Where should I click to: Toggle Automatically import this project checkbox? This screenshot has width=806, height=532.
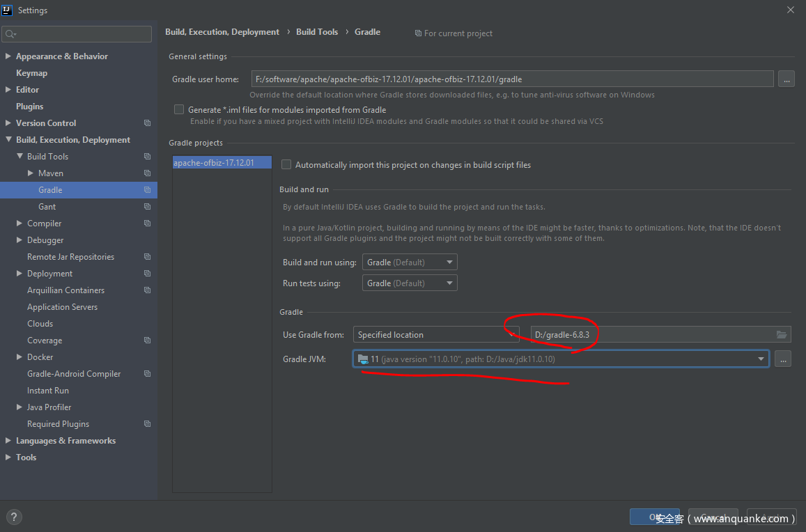point(286,164)
